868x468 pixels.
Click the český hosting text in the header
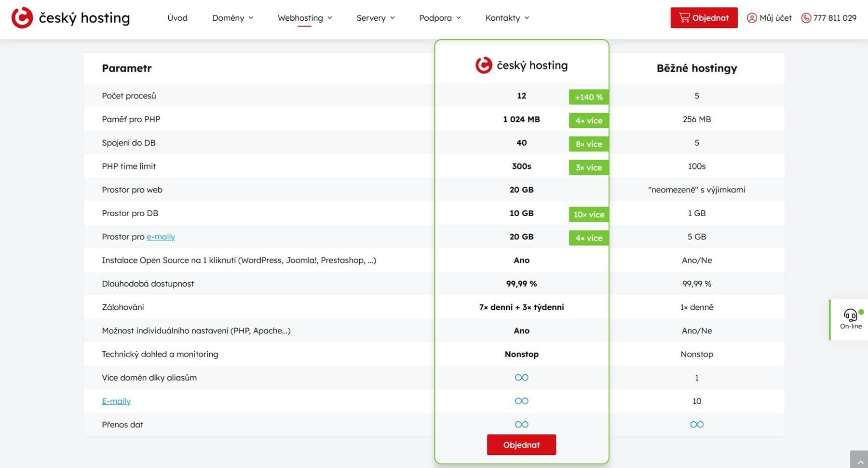pos(84,18)
